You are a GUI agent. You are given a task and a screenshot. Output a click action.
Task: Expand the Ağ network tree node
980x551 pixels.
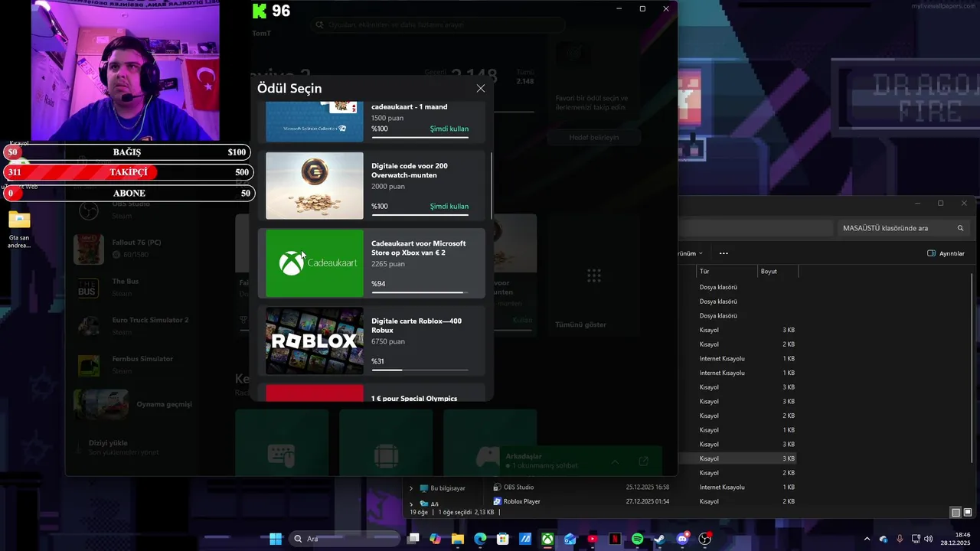coord(411,504)
